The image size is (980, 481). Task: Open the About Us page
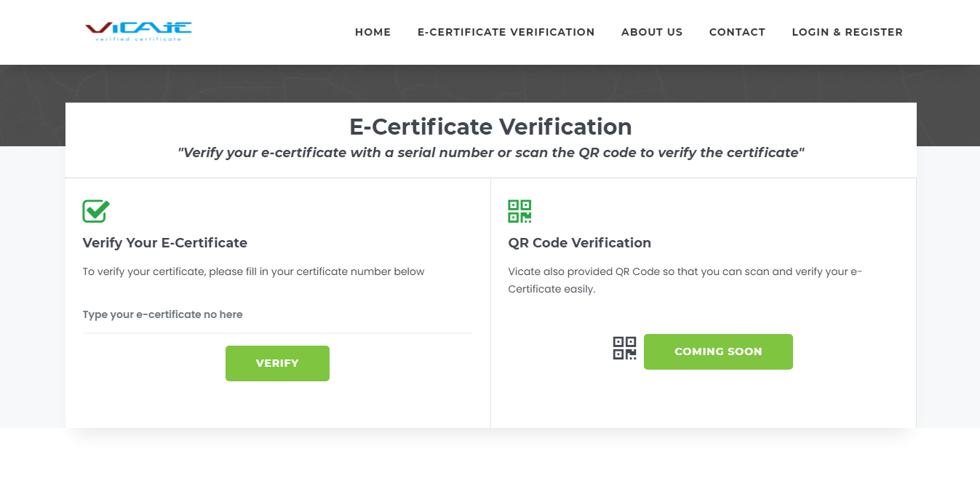[x=652, y=32]
